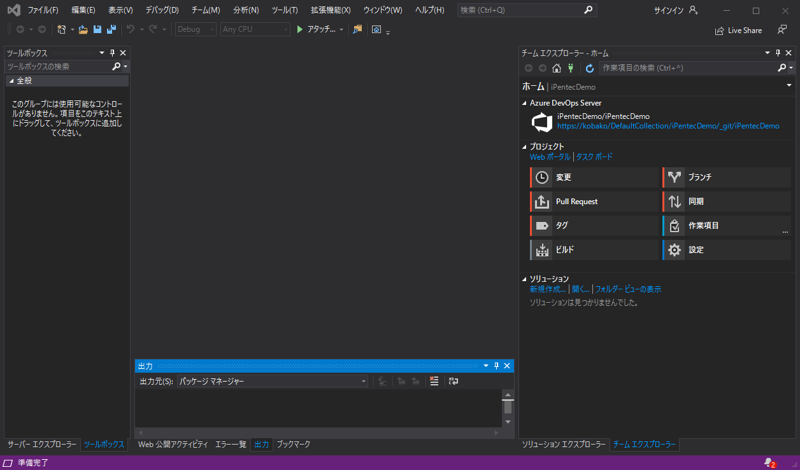This screenshot has height=470, width=800.
Task: Open the 変更 (Changes) tile
Action: pyautogui.click(x=594, y=177)
